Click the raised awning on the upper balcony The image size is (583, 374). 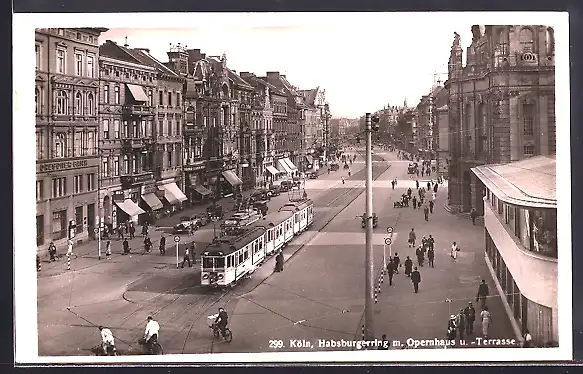tap(138, 93)
